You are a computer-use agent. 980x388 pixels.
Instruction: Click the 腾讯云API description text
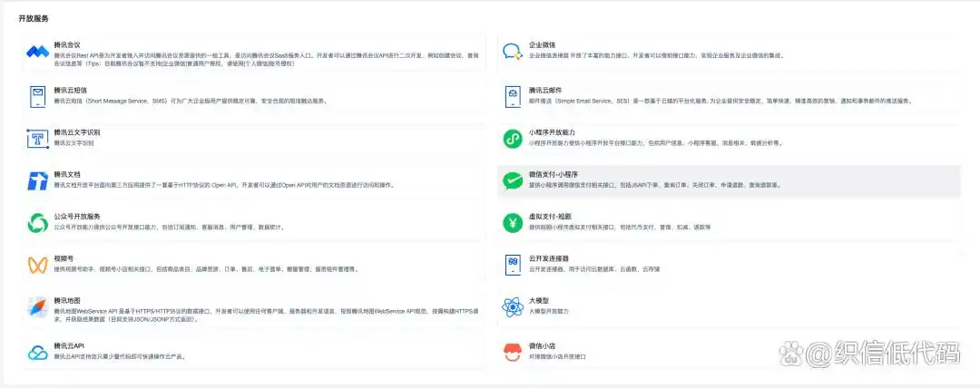coord(120,356)
